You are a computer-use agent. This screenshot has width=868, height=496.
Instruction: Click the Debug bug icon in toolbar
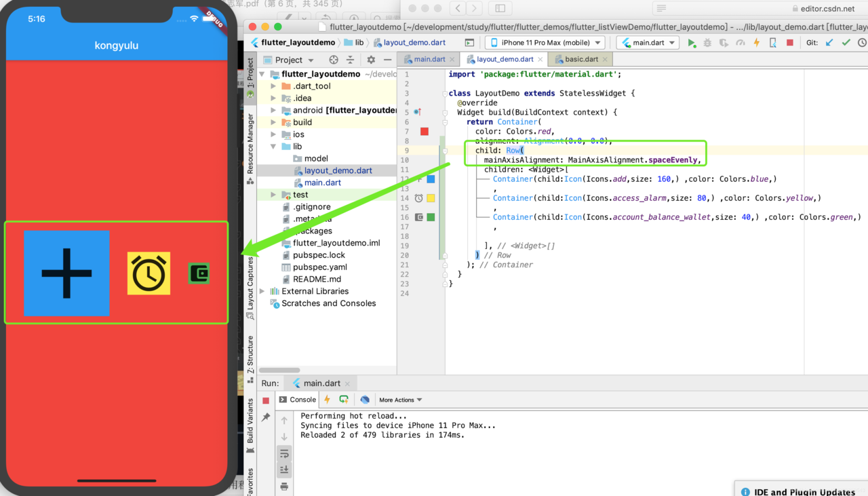click(x=707, y=43)
